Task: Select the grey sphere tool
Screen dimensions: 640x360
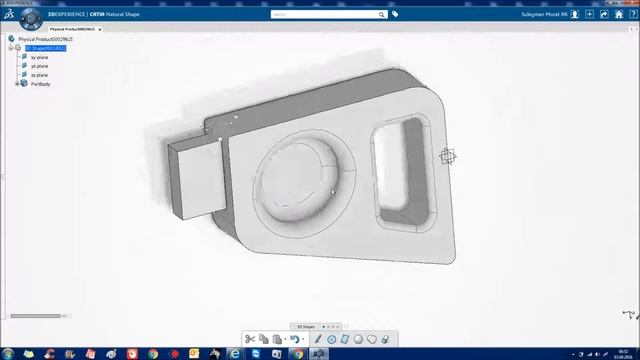Action: [x=358, y=339]
